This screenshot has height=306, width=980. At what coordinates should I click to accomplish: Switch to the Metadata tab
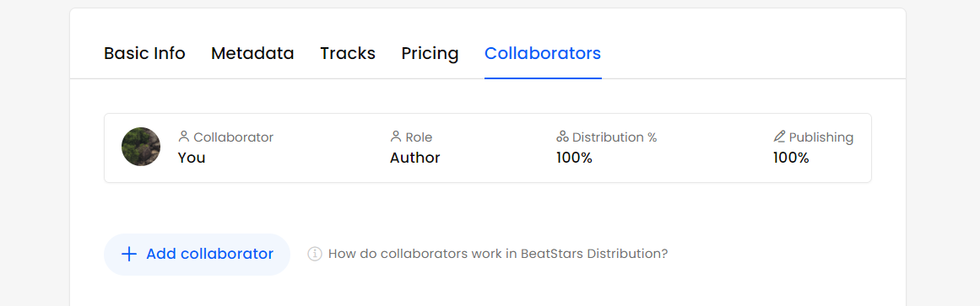252,54
